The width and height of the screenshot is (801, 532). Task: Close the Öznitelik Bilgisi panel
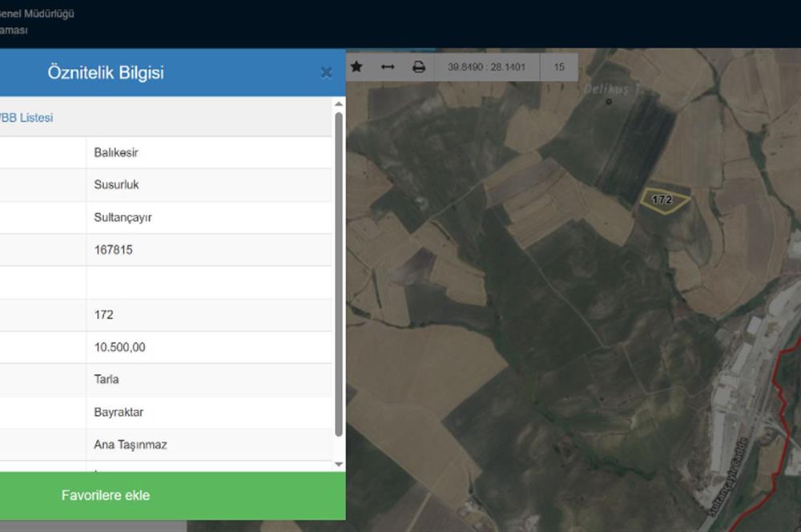tap(326, 73)
